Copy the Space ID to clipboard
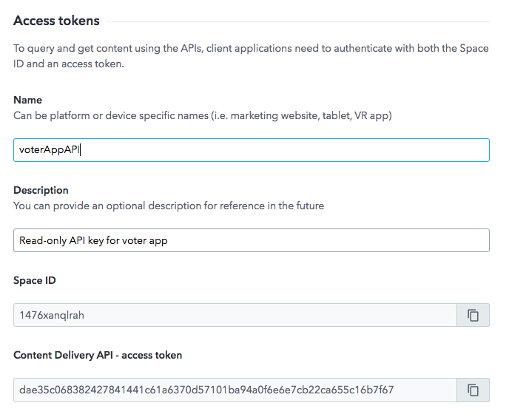This screenshot has width=509, height=420. 473,315
